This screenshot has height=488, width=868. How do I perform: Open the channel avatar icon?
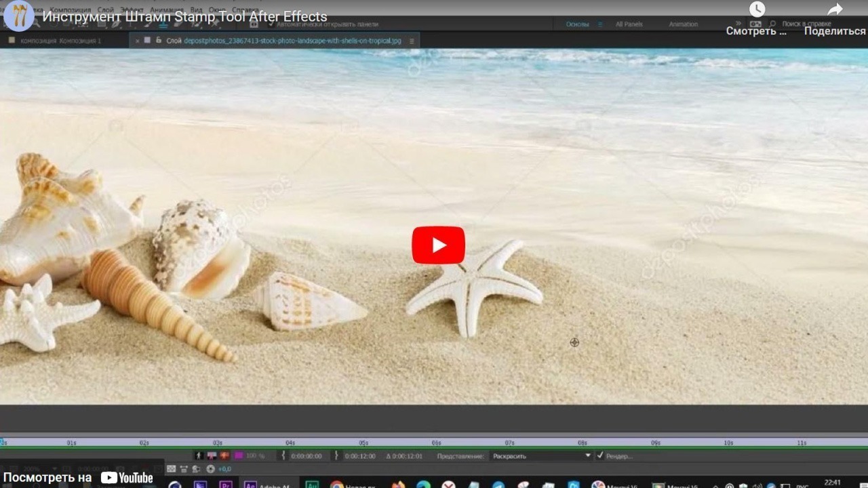coord(18,16)
